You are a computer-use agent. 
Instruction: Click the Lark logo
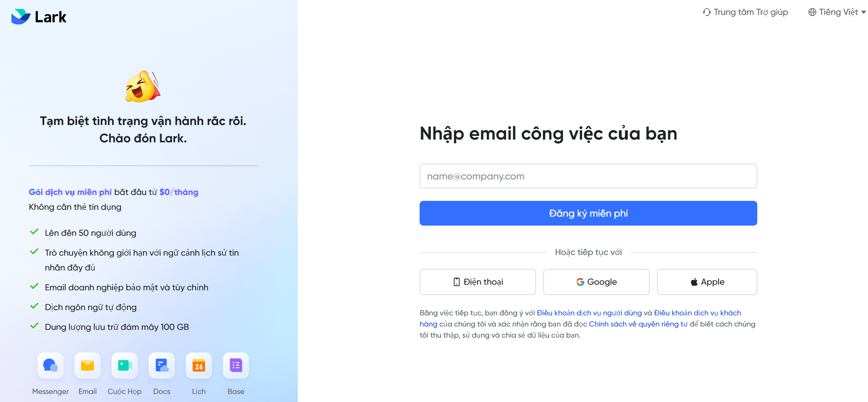[x=39, y=17]
